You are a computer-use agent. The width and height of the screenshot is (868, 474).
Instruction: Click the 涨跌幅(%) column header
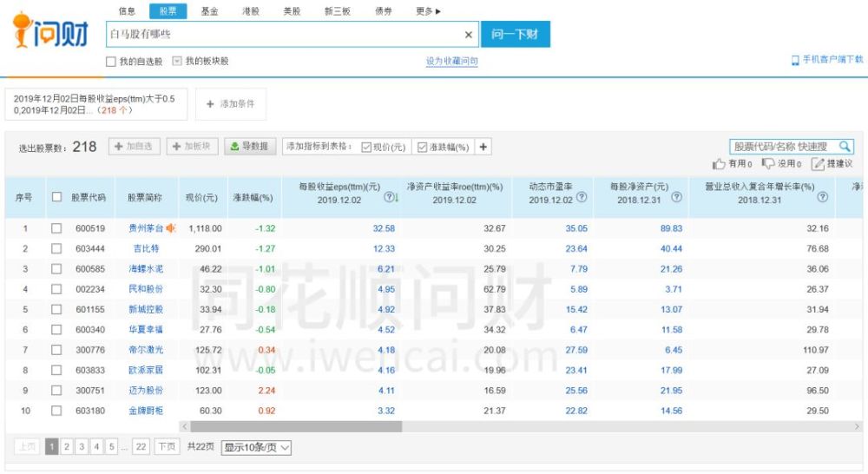click(253, 197)
